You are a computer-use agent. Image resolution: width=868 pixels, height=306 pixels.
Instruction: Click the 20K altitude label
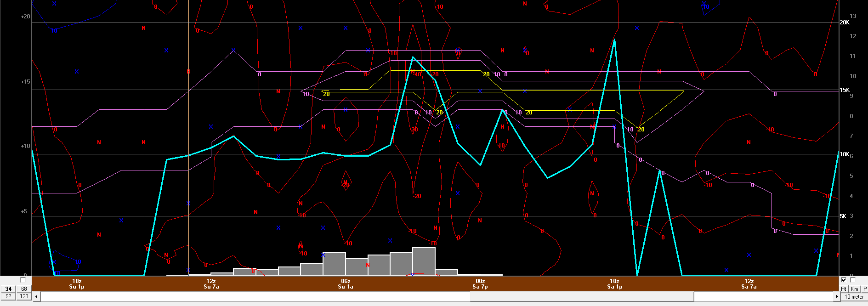845,23
